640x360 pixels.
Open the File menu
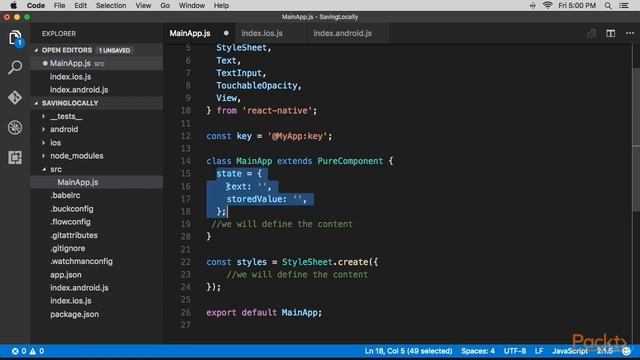60,5
